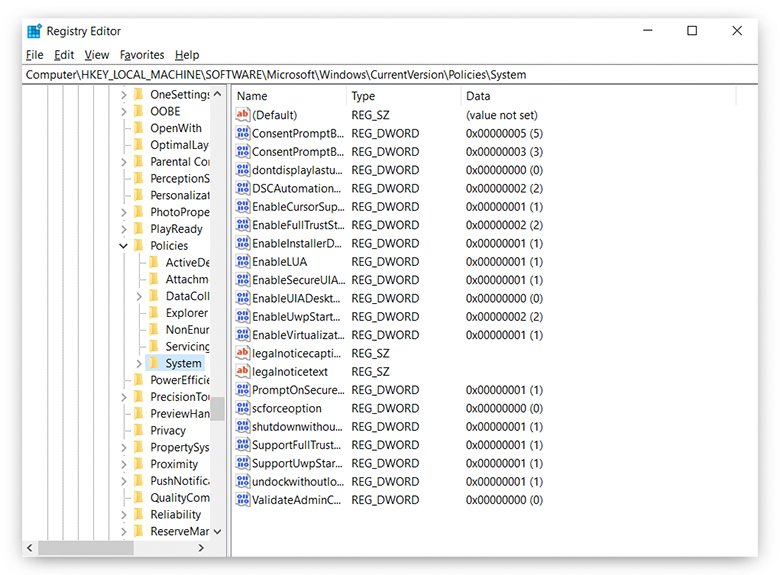The height and width of the screenshot is (575, 780).
Task: Expand the DataColl subkey arrow
Action: pyautogui.click(x=139, y=296)
